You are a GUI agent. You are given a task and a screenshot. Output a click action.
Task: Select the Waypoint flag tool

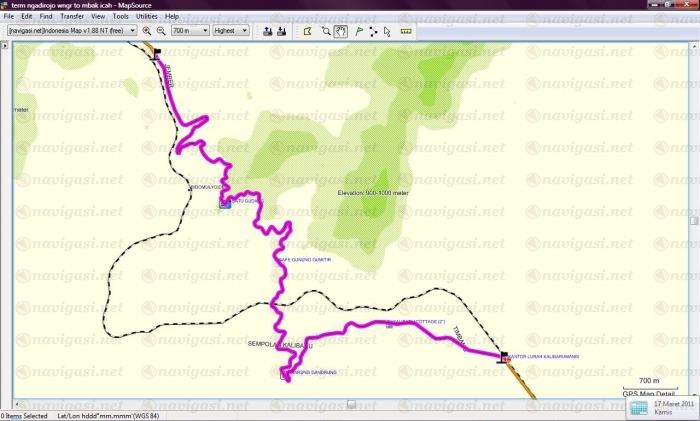point(358,31)
